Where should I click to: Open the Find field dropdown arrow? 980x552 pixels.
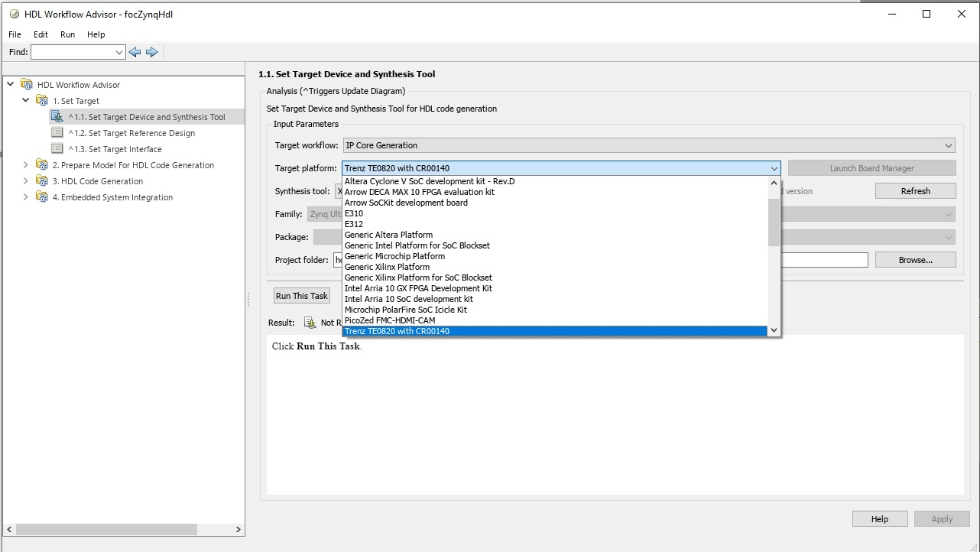(x=119, y=51)
